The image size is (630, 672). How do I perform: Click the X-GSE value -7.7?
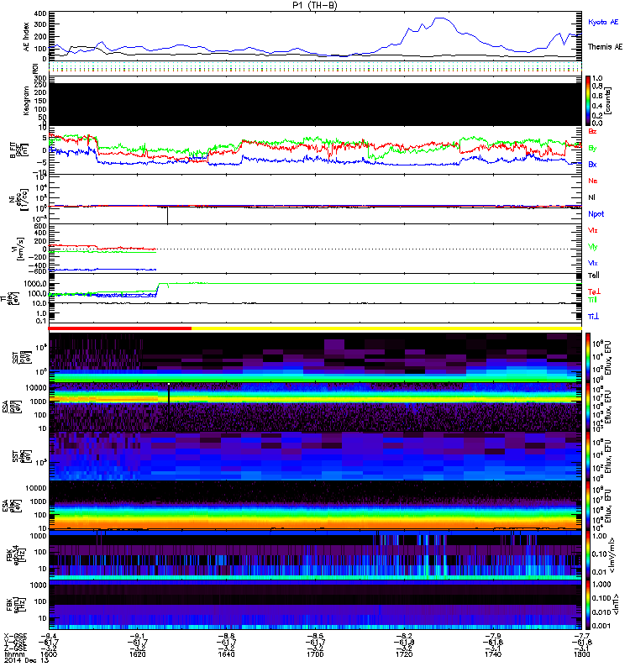[581, 636]
